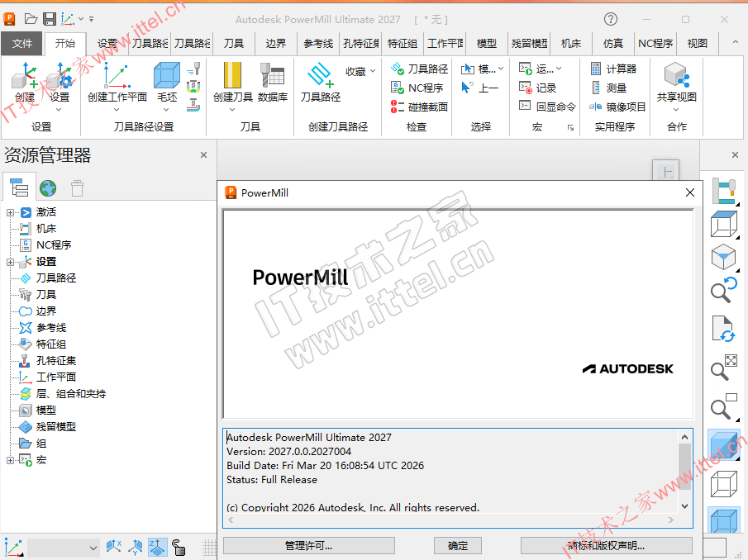Image resolution: width=748 pixels, height=560 pixels.
Task: Click the 商标和版权声明... button
Action: coord(607,546)
